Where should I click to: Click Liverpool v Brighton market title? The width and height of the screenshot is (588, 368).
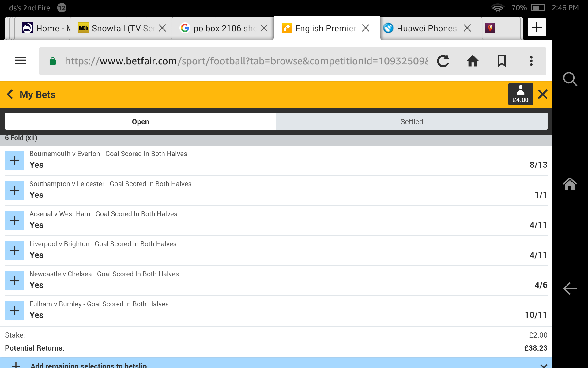pos(103,244)
